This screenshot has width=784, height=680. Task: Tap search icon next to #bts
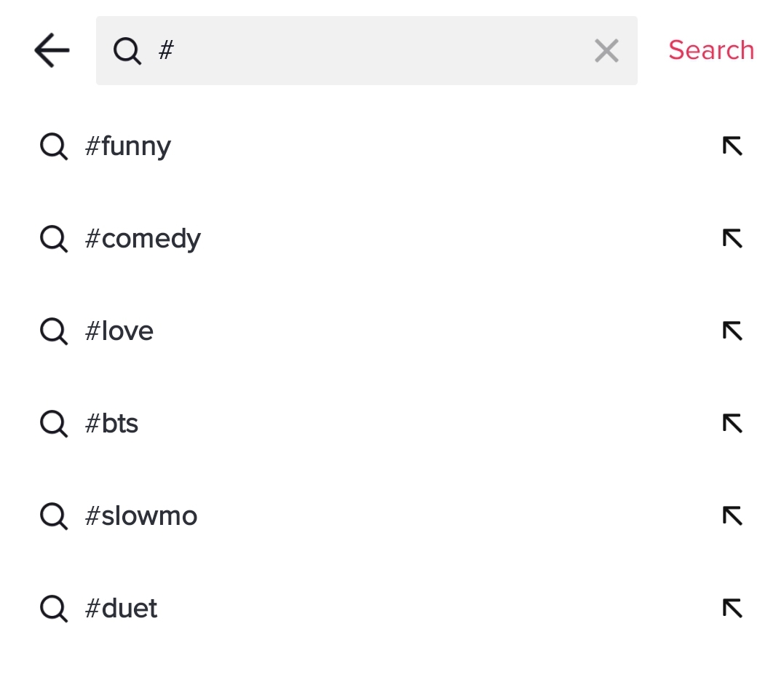(x=53, y=424)
